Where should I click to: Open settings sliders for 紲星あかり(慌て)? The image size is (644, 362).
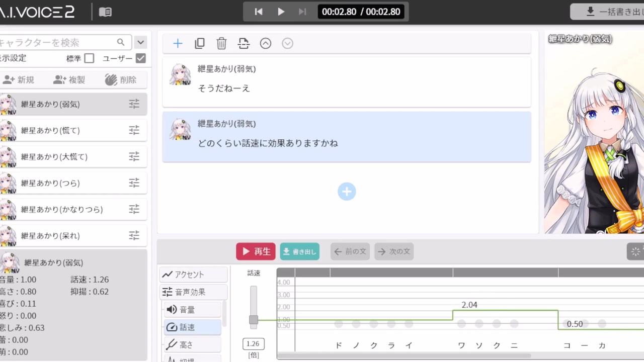(x=134, y=130)
